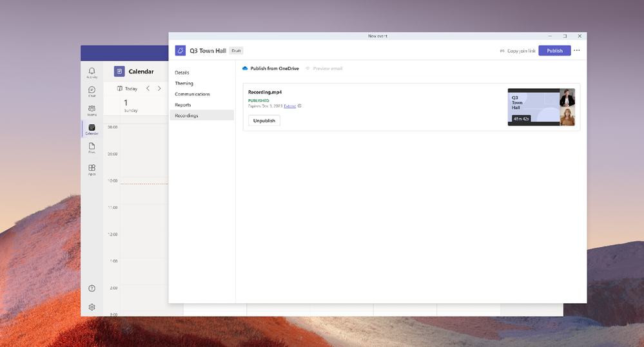This screenshot has width=644, height=347.
Task: Click the PUBLISHED status label
Action: pyautogui.click(x=259, y=100)
